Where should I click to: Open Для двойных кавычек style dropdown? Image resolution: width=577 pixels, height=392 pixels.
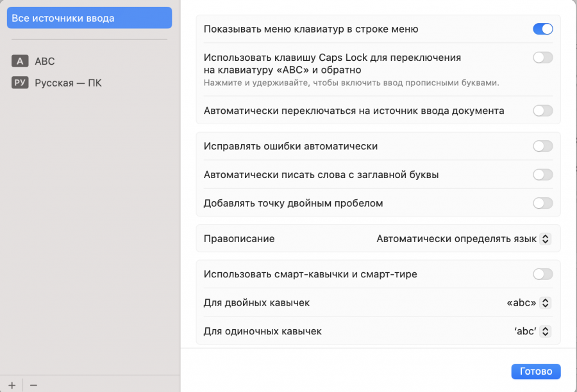pos(528,303)
